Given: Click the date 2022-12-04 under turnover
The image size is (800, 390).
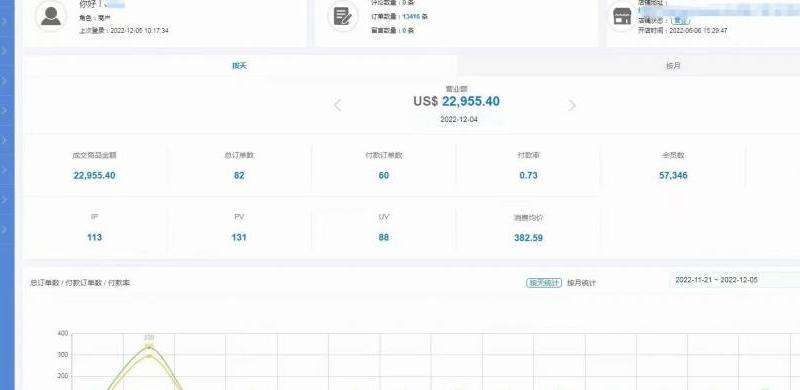Looking at the screenshot, I should click(x=459, y=119).
